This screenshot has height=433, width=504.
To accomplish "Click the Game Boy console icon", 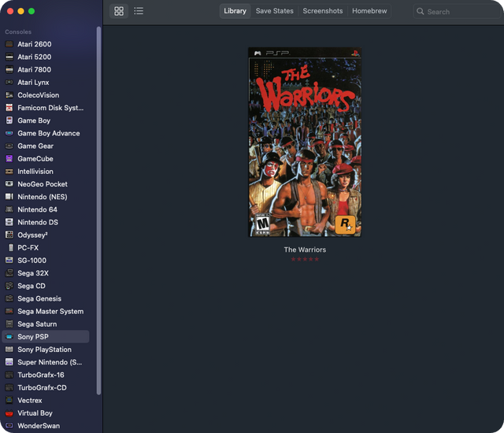I will [9, 120].
